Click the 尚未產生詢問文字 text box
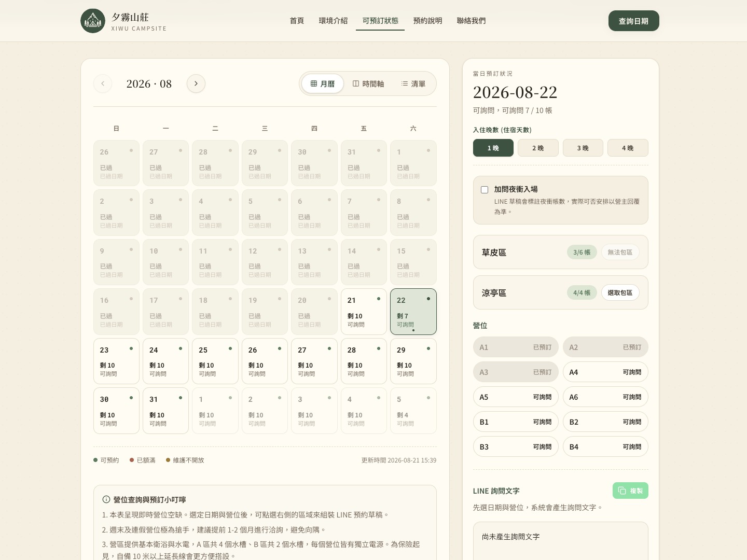 (561, 541)
